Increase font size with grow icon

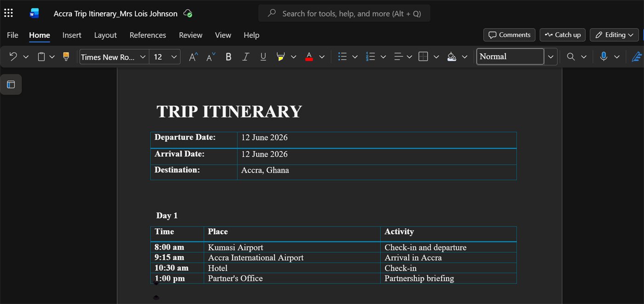point(194,57)
